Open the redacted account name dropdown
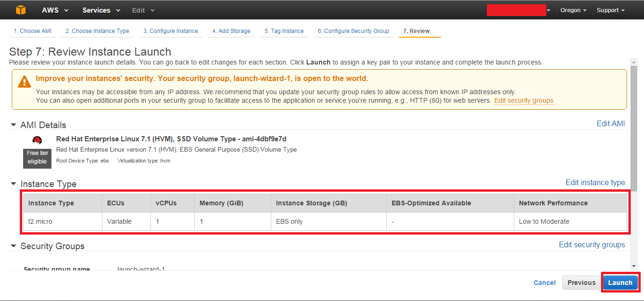The width and height of the screenshot is (644, 301). pos(519,10)
